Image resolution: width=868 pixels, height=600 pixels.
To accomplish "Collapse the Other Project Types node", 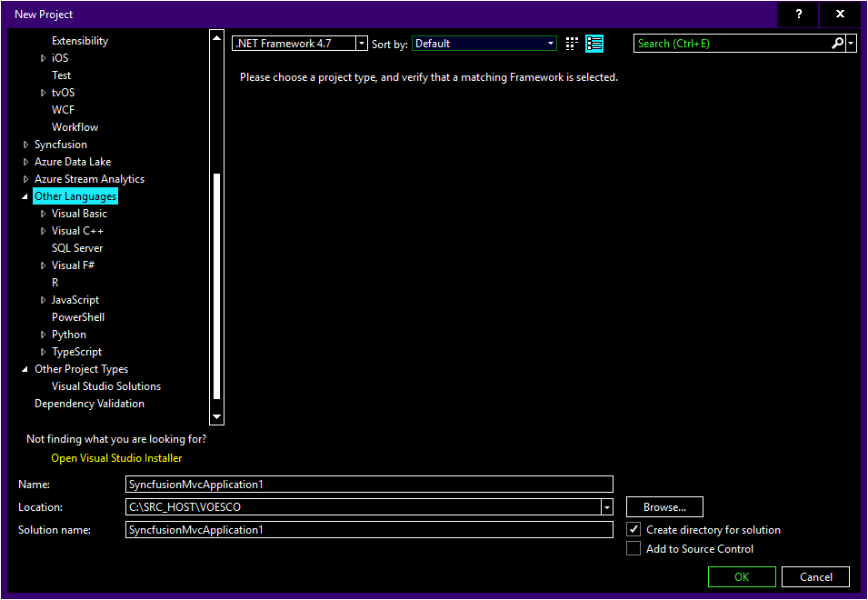I will click(25, 368).
